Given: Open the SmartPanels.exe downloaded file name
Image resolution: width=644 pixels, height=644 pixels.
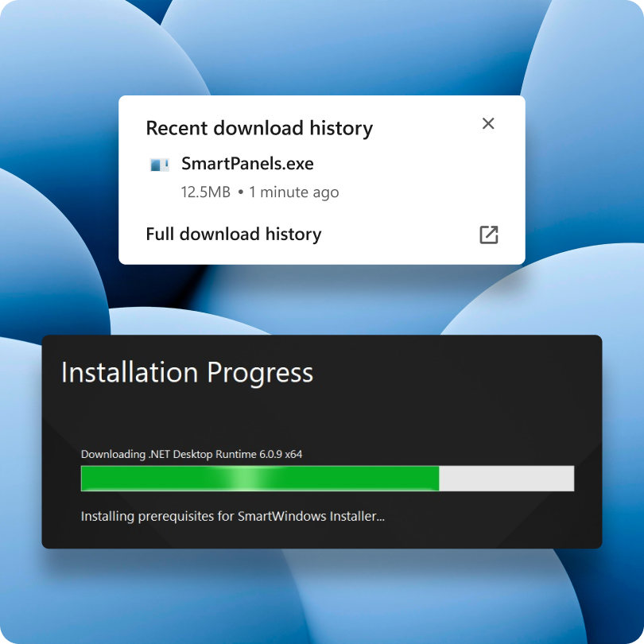Looking at the screenshot, I should [247, 164].
